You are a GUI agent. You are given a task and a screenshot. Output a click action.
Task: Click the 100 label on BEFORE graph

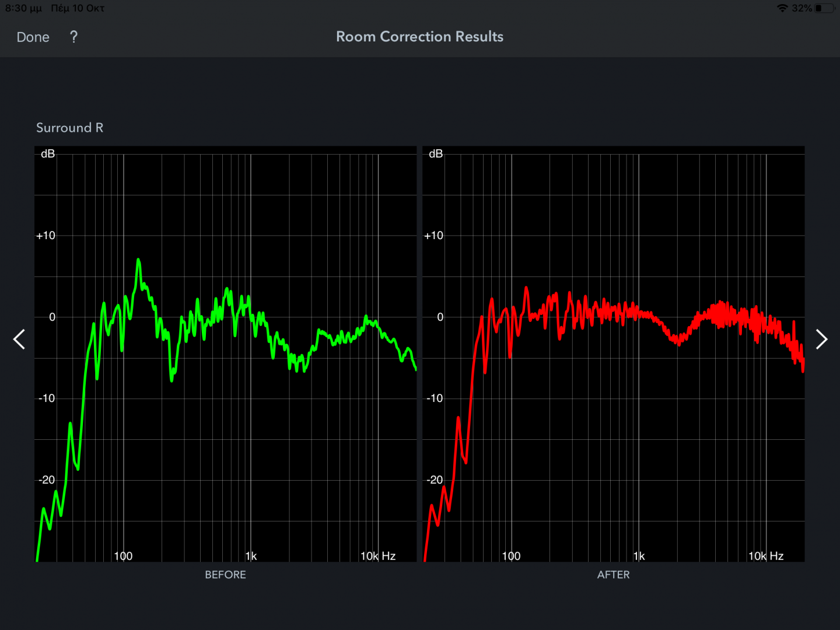coord(123,556)
